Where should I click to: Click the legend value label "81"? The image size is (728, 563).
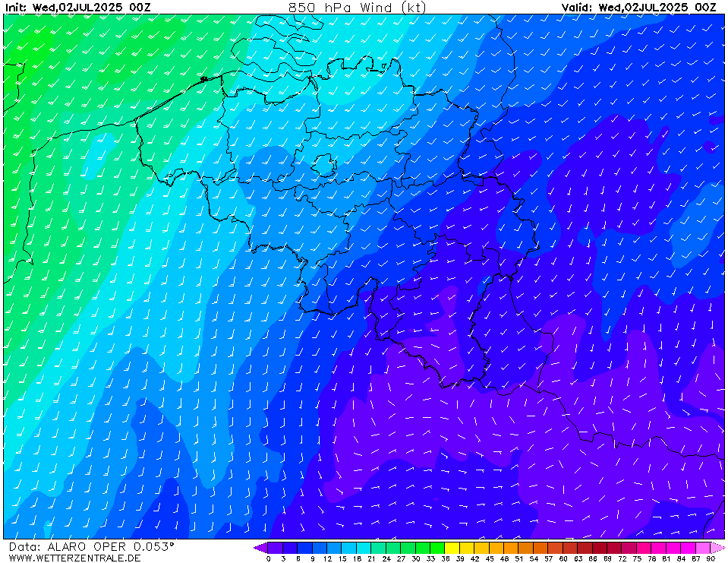[x=667, y=558]
